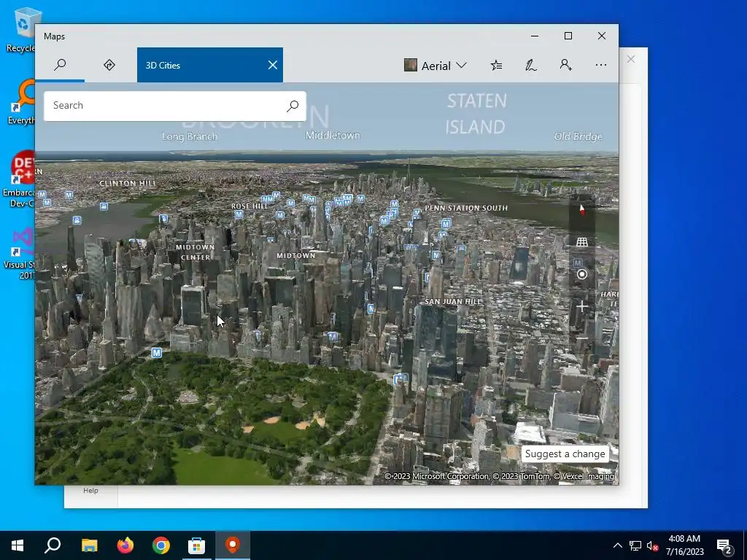Open the notification center icon
Screen dimensions: 747x560
[724, 545]
